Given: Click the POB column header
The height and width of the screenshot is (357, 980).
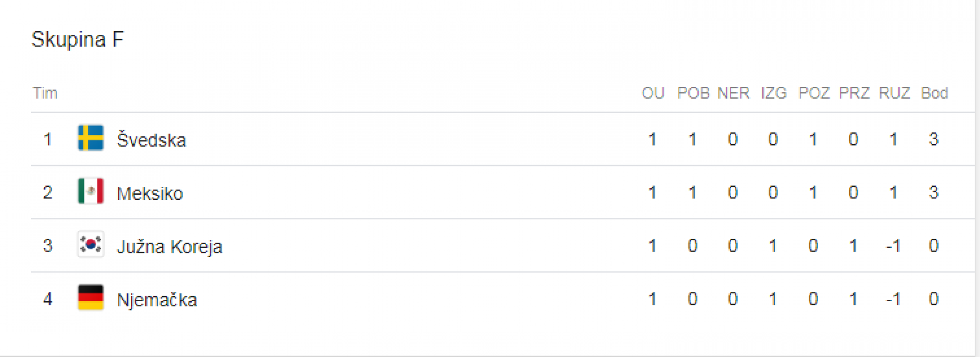Looking at the screenshot, I should (x=693, y=93).
